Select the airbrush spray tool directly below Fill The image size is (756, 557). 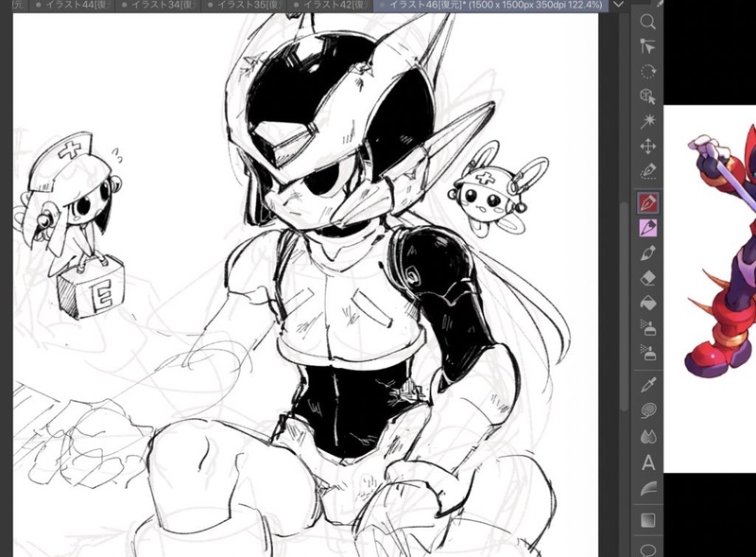coord(648,328)
